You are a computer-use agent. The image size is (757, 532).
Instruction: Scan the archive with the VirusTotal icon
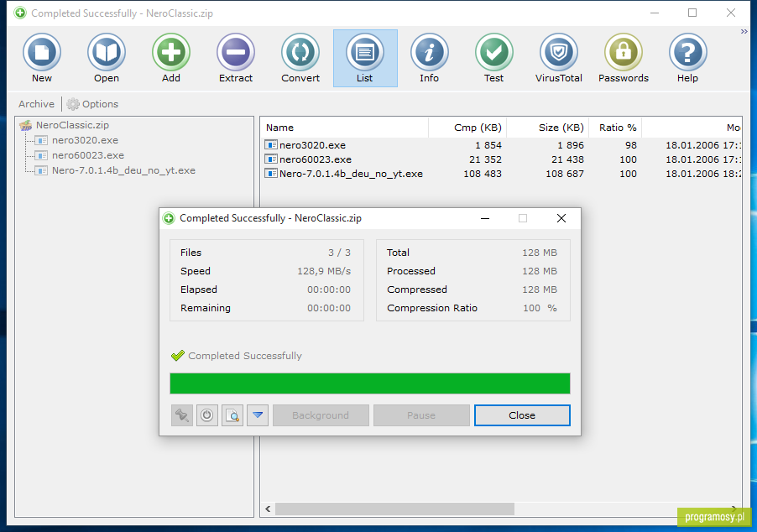(x=559, y=52)
